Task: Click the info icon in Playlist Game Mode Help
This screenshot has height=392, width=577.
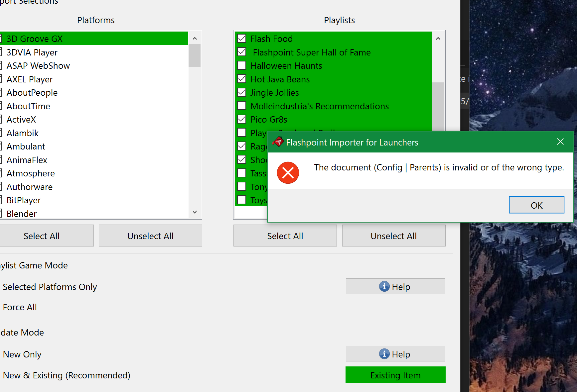Action: click(384, 286)
